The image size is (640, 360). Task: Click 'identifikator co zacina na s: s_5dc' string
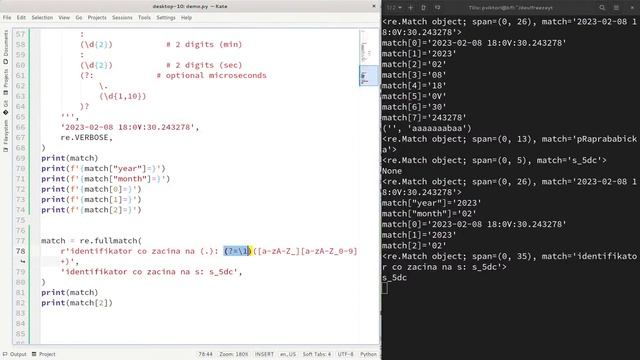point(151,272)
